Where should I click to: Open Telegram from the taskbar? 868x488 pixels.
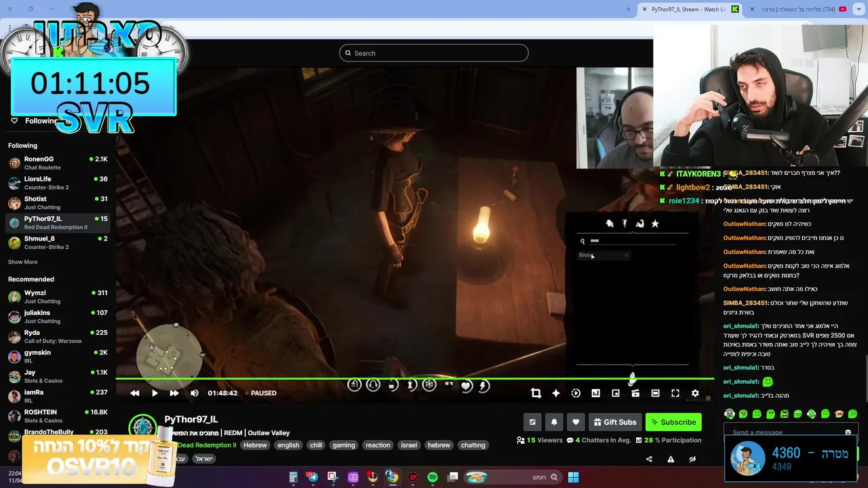pos(313,477)
